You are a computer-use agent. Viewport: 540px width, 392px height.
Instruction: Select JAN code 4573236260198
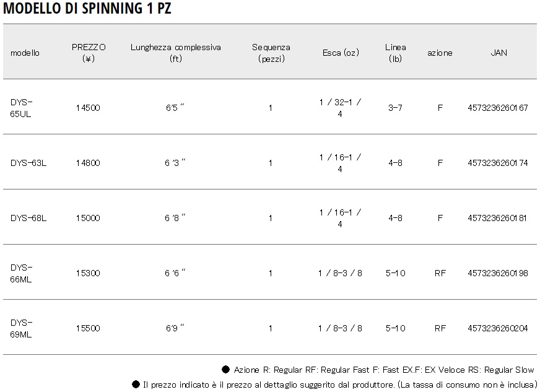[x=498, y=273]
